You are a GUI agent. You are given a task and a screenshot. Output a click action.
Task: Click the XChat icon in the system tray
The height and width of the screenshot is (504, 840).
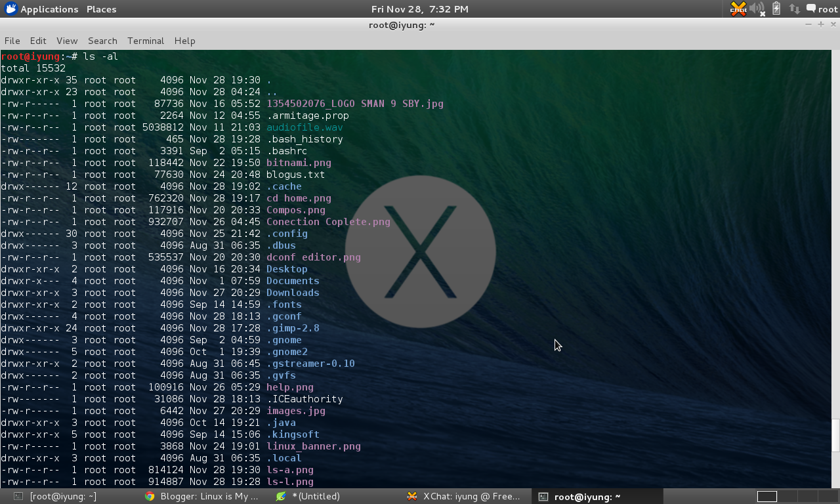pos(738,9)
